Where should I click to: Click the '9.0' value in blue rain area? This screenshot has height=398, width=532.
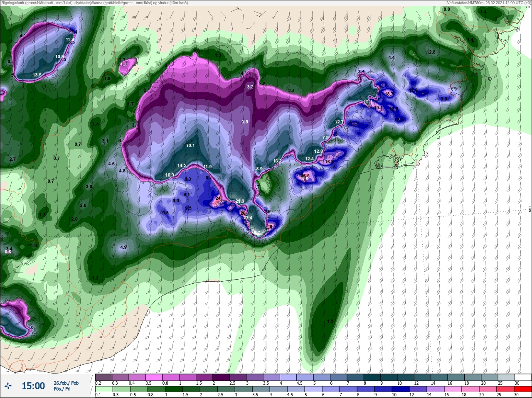(x=176, y=201)
